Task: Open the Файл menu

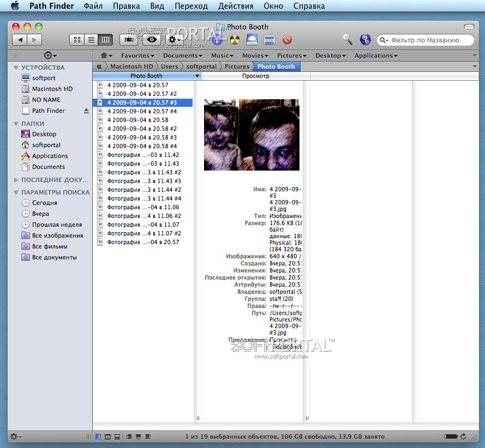Action: tap(93, 6)
